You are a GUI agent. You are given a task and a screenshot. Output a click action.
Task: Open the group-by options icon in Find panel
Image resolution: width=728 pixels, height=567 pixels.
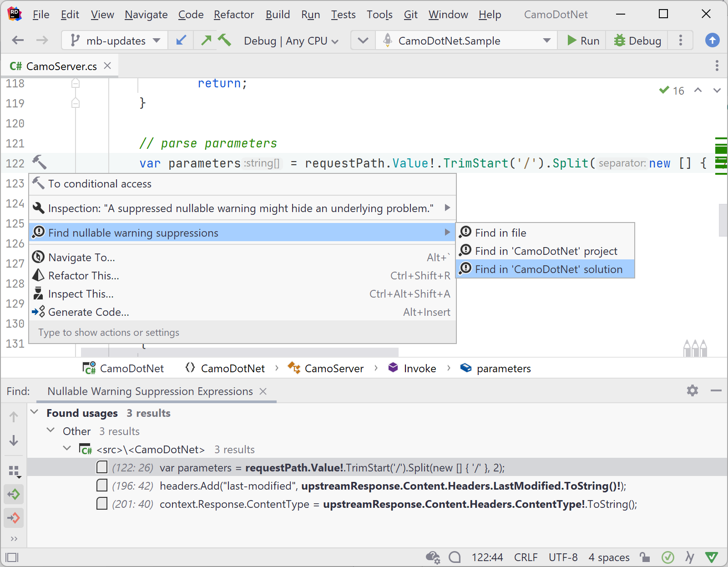[14, 470]
